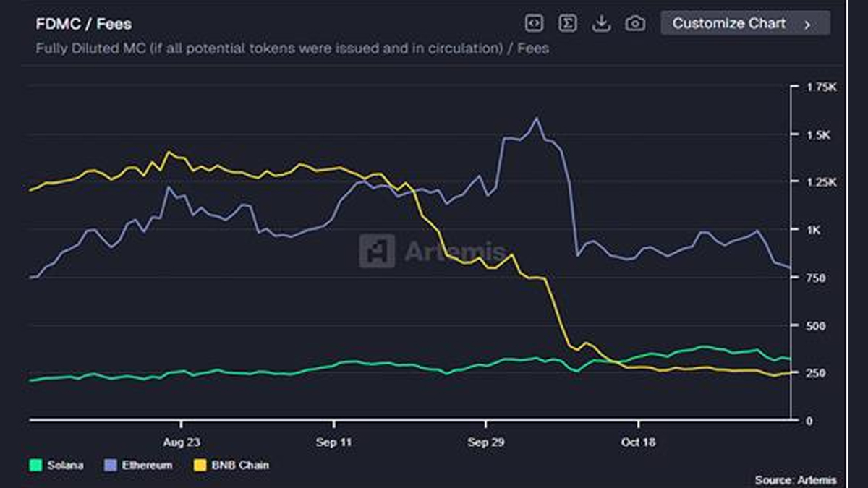Expand the chevron on Customize Chart
868x488 pixels.
click(x=807, y=24)
